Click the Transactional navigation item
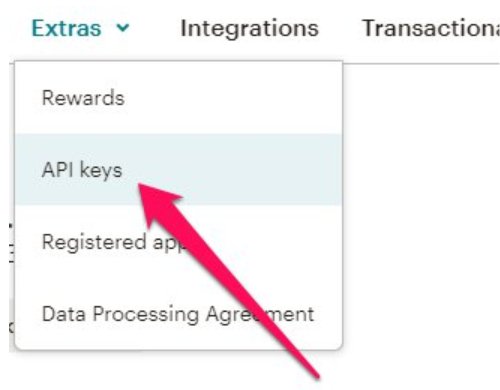Viewport: 500px width, 390px height. [431, 28]
